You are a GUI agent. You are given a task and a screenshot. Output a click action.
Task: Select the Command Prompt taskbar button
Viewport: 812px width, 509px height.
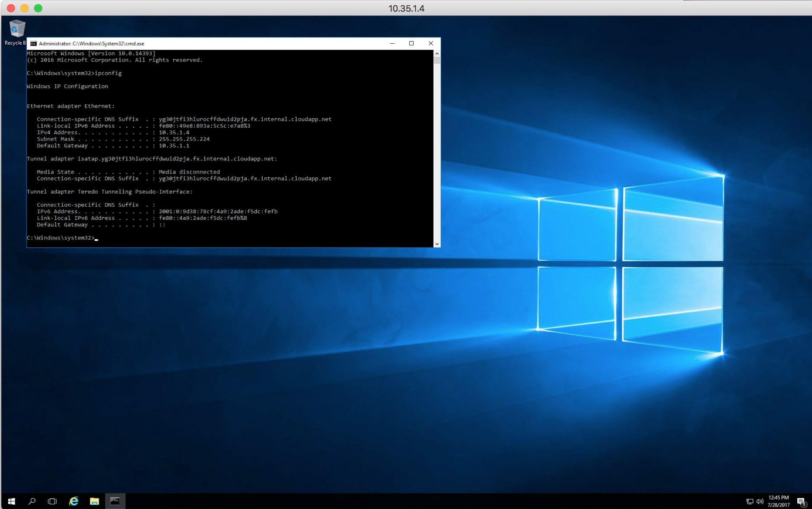click(115, 501)
